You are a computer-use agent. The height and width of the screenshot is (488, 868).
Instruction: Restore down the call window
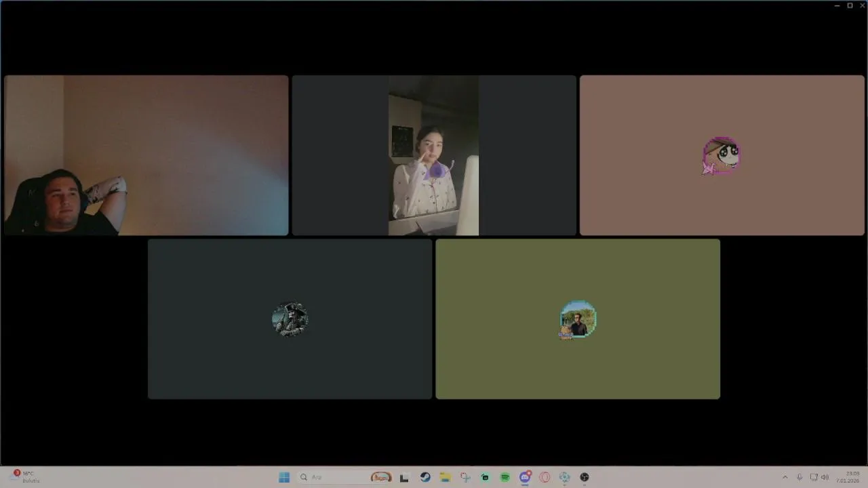850,5
